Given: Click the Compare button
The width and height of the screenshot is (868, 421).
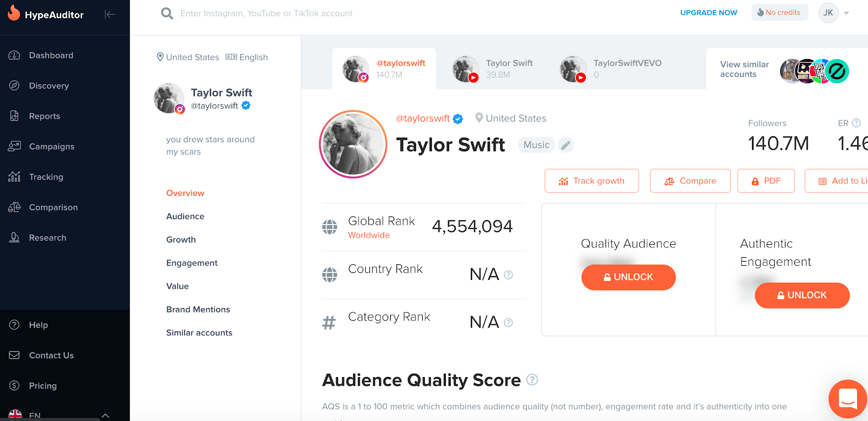Looking at the screenshot, I should (690, 181).
